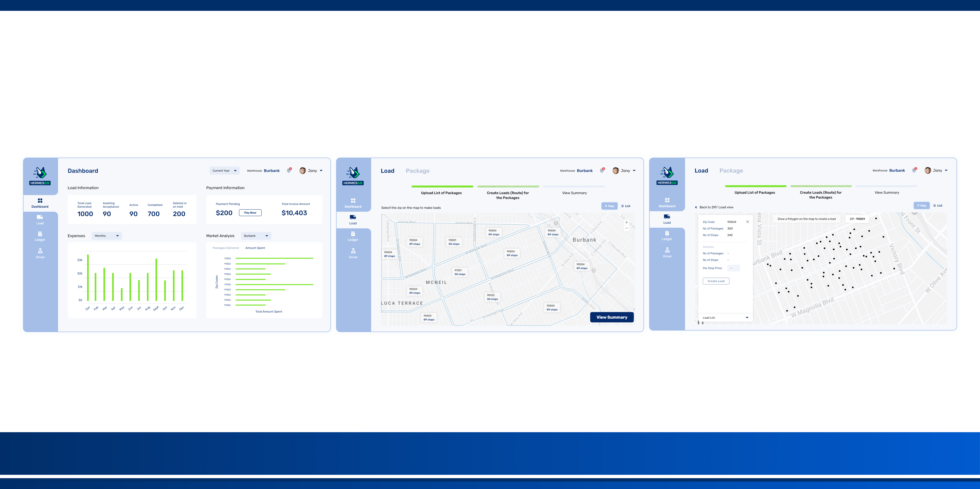This screenshot has width=980, height=489.
Task: Expand the Monthly expenses dropdown
Action: pos(107,236)
